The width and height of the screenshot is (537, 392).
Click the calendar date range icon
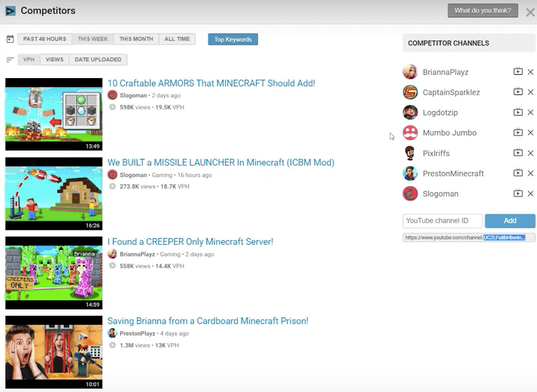pyautogui.click(x=10, y=39)
